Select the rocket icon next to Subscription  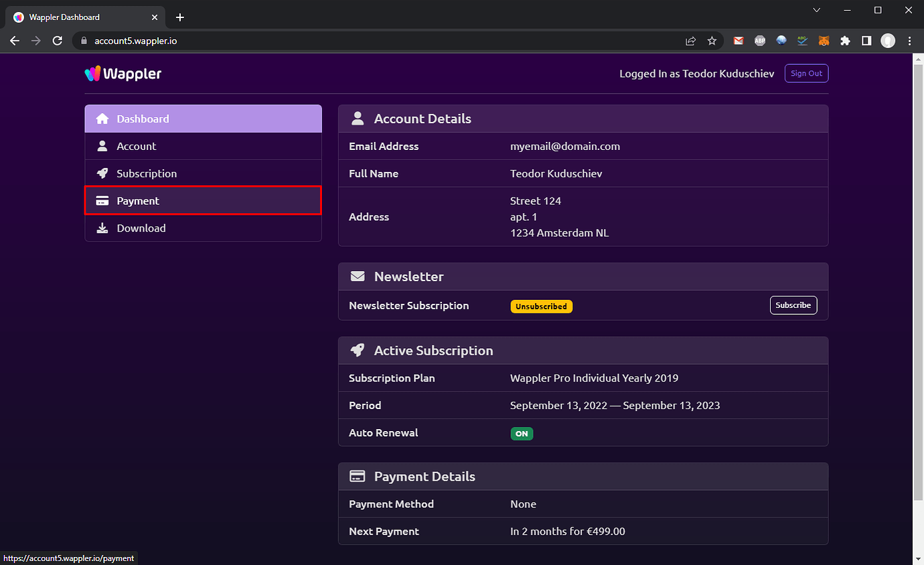coord(102,173)
